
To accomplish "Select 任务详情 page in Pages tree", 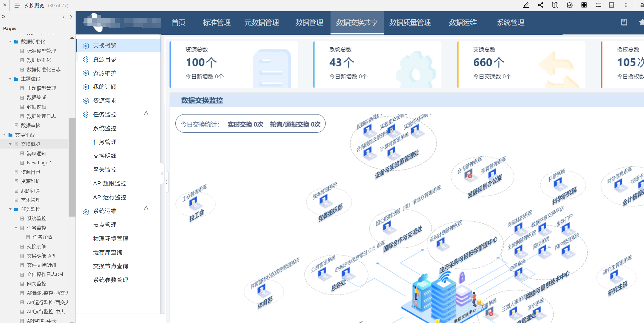I will tap(42, 237).
